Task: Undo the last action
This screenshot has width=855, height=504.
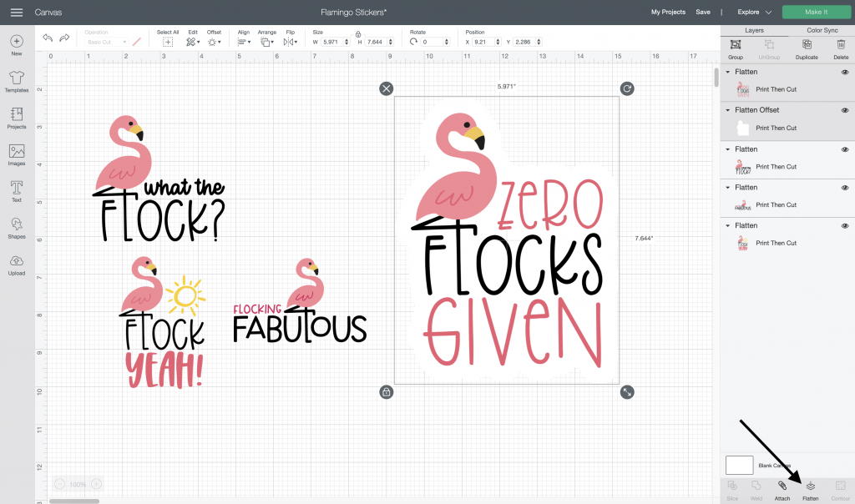Action: (x=48, y=38)
